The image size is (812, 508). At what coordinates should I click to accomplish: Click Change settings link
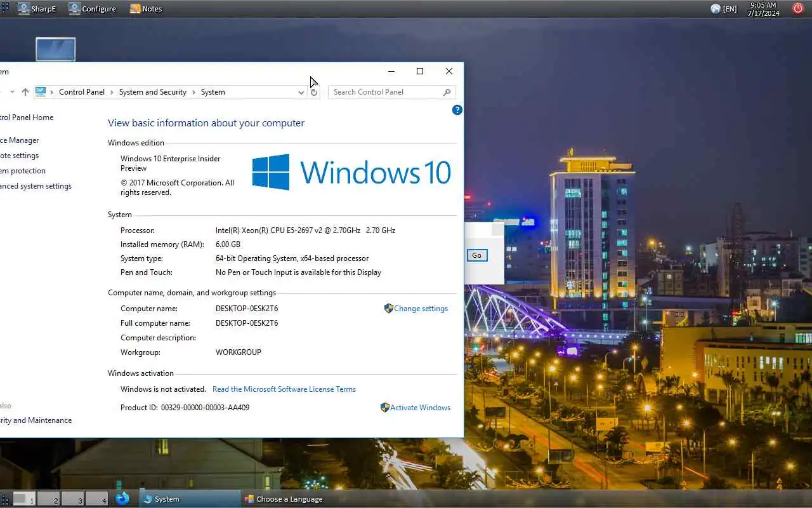click(x=421, y=309)
